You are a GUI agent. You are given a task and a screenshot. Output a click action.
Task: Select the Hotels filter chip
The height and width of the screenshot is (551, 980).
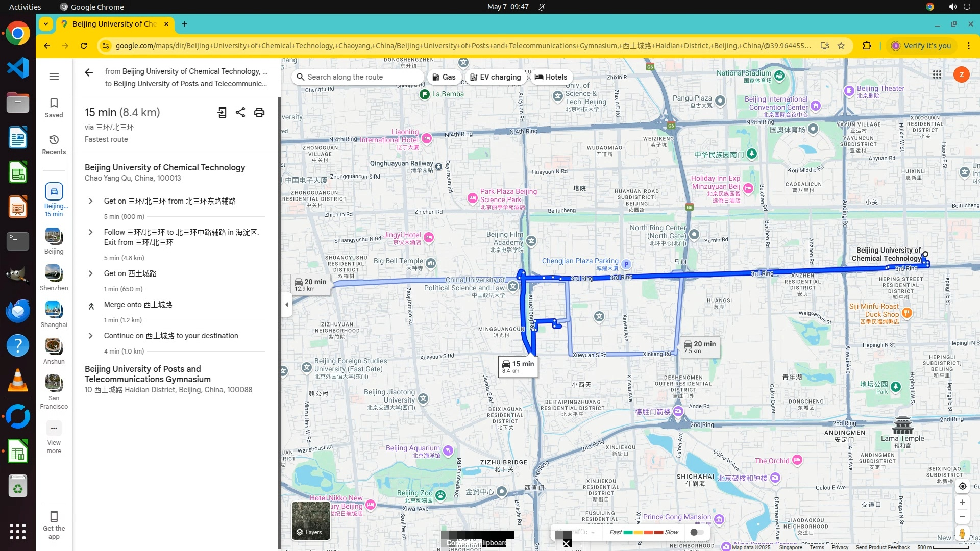click(x=551, y=77)
